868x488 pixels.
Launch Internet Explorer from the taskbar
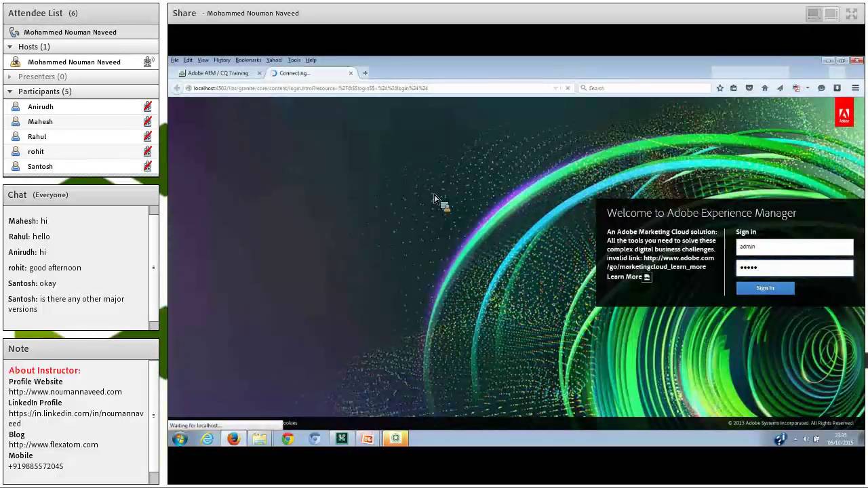click(207, 439)
